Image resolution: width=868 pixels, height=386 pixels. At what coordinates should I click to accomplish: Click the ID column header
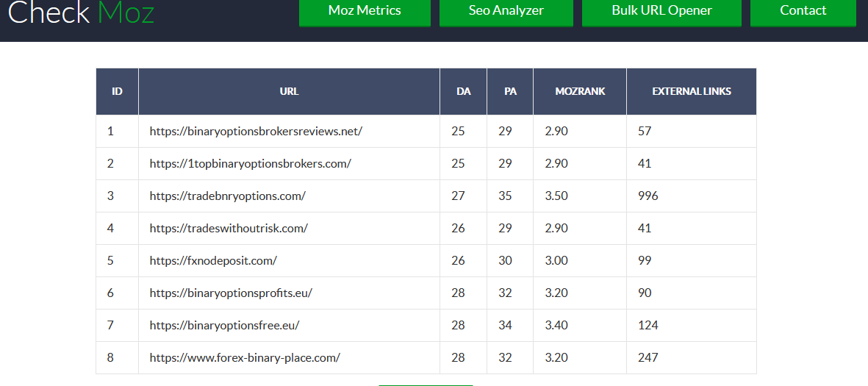coord(117,92)
